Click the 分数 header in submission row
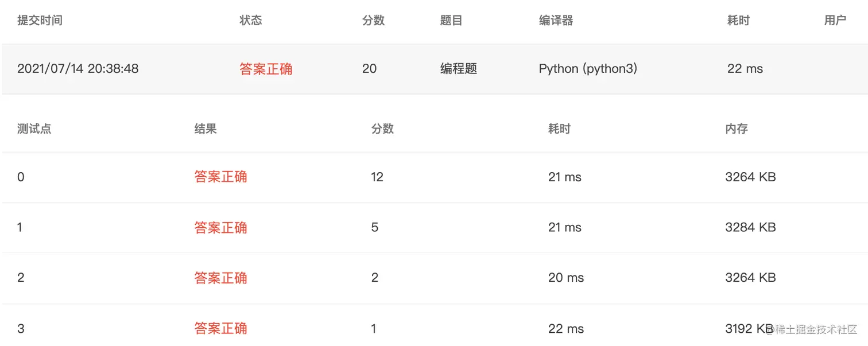Image resolution: width=868 pixels, height=346 pixels. click(374, 21)
